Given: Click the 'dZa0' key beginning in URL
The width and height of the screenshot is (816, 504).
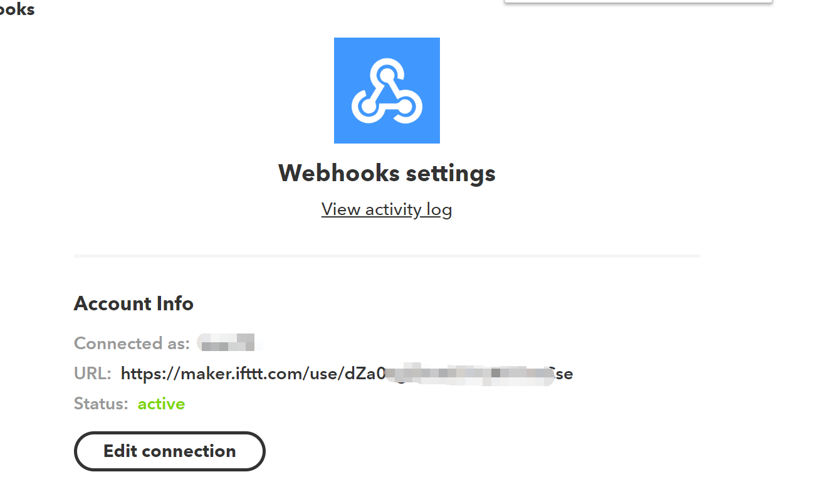Looking at the screenshot, I should click(x=362, y=374).
